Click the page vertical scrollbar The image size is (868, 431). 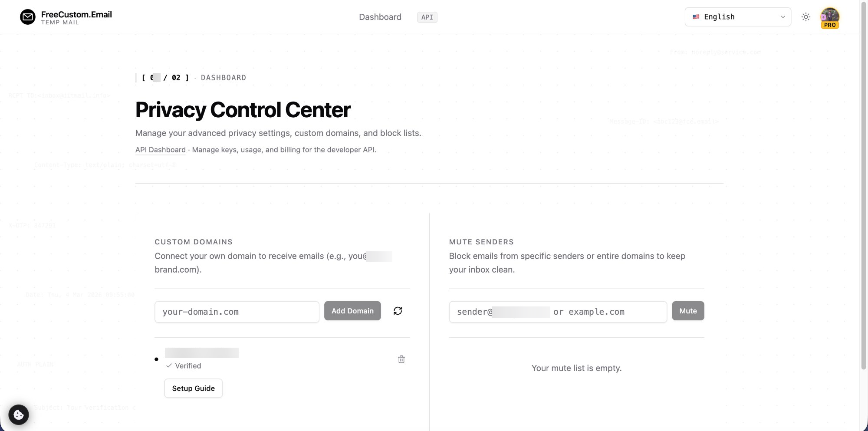[x=864, y=174]
